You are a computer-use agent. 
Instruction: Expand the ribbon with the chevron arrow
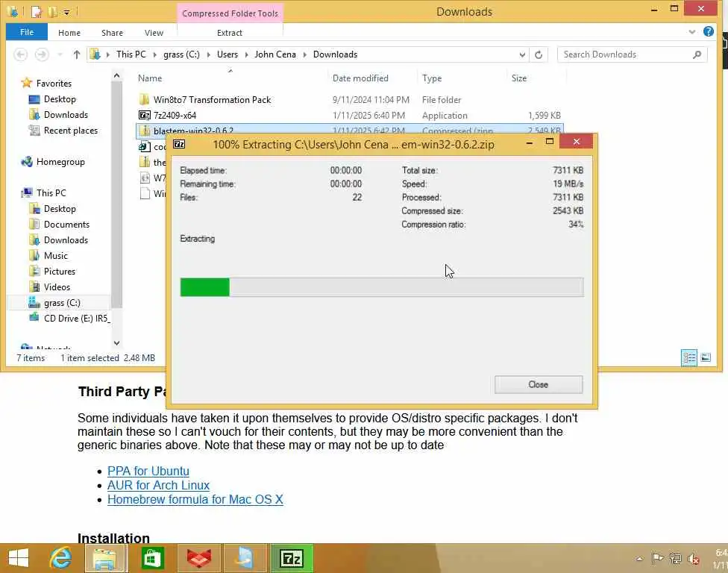(x=691, y=32)
